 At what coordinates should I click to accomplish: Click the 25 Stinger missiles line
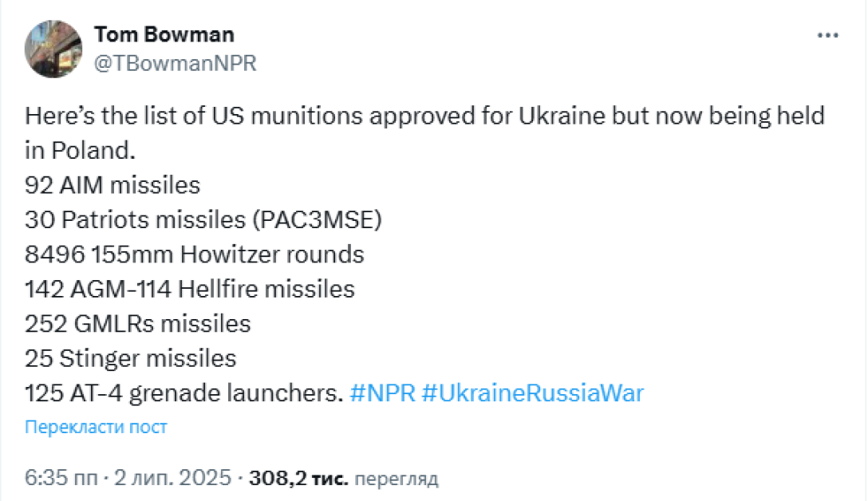point(131,358)
